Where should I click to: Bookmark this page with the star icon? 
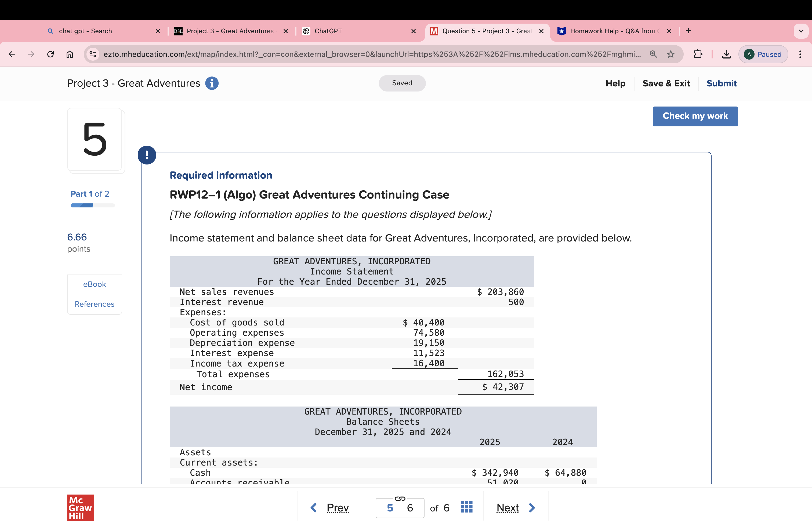(671, 54)
